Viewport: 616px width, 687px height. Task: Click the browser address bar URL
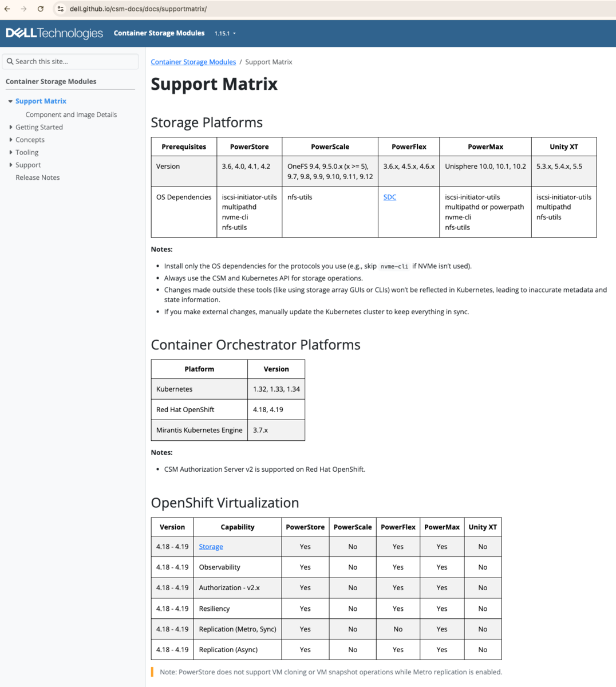click(138, 9)
